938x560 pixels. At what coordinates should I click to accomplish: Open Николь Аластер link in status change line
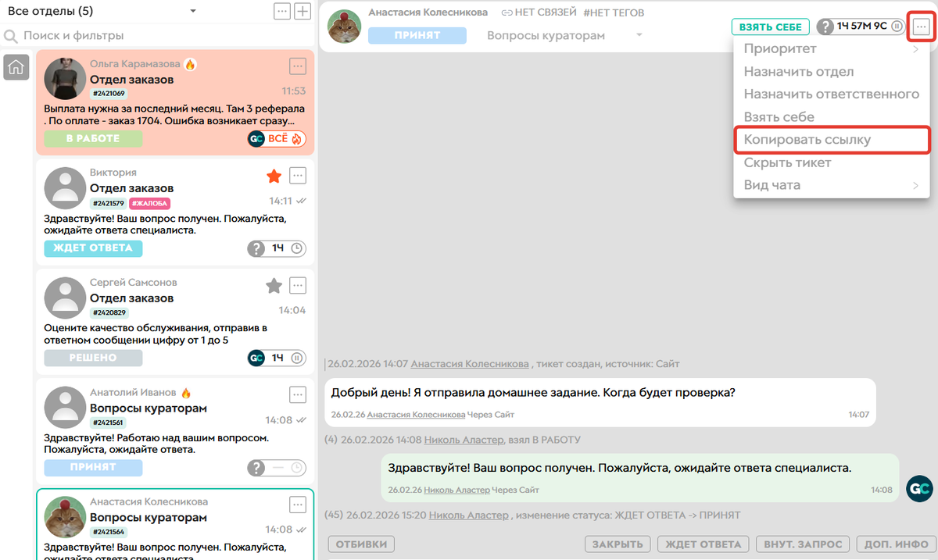pos(469,515)
